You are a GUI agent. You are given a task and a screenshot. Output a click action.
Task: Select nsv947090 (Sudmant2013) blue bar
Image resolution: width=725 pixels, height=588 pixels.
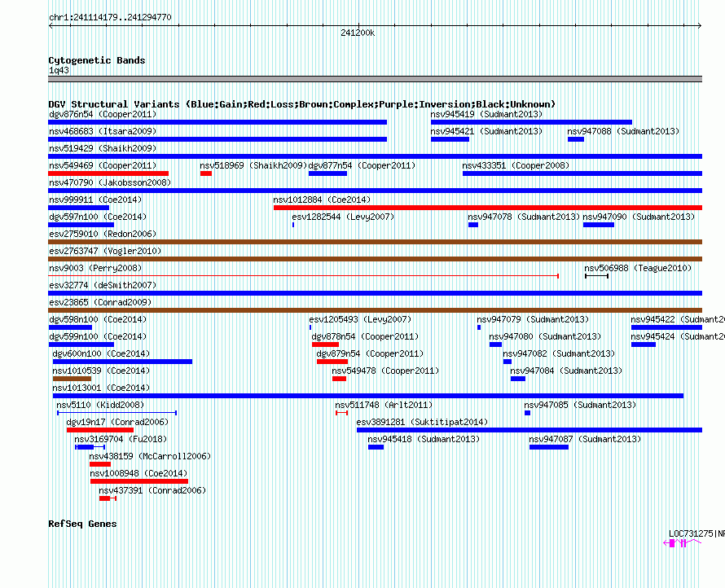(x=598, y=225)
